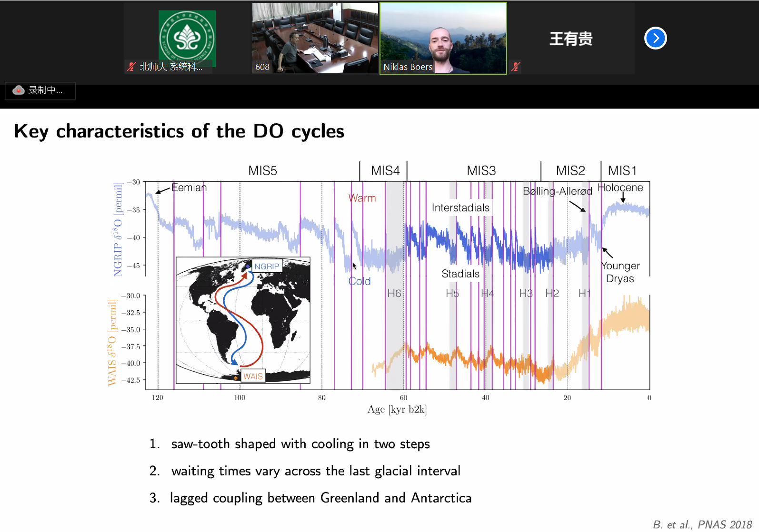Click the 'Age [kyr b2k]' axis label
759x532 pixels.
tap(397, 409)
